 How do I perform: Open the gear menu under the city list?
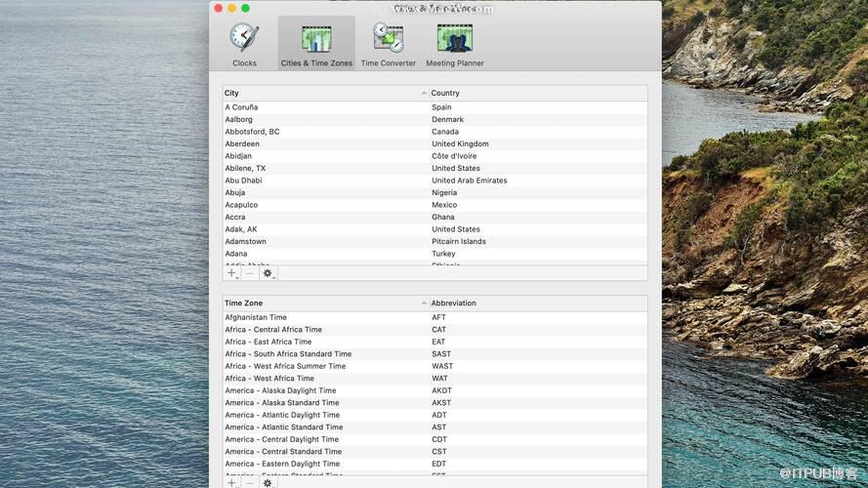tap(268, 273)
